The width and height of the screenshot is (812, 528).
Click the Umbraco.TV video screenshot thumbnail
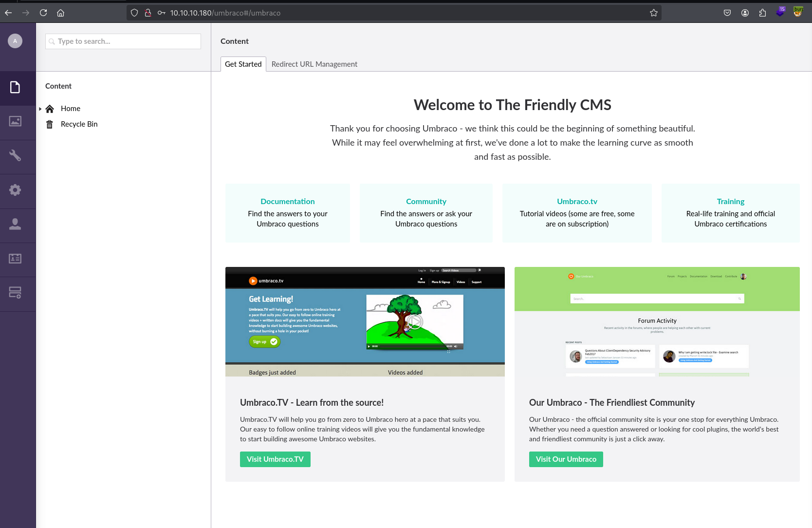pos(365,321)
